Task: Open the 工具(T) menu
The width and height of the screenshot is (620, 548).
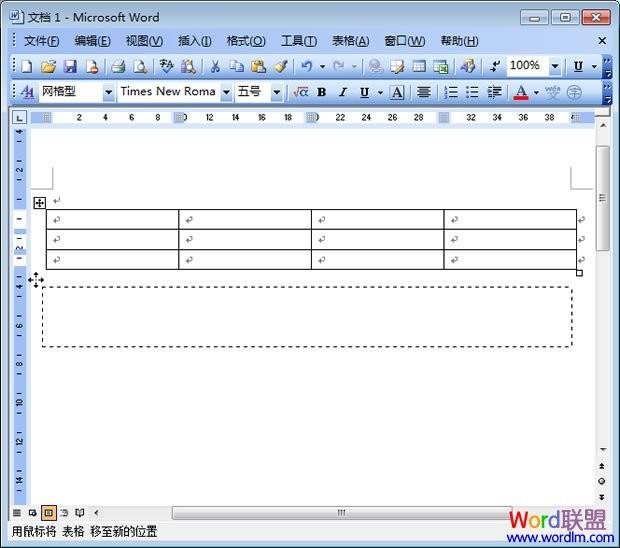Action: pos(299,41)
